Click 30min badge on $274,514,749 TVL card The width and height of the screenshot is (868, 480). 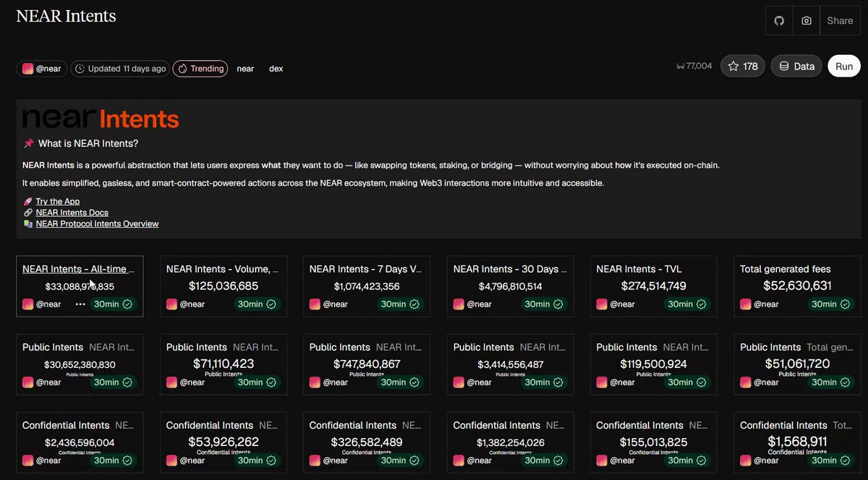[686, 304]
